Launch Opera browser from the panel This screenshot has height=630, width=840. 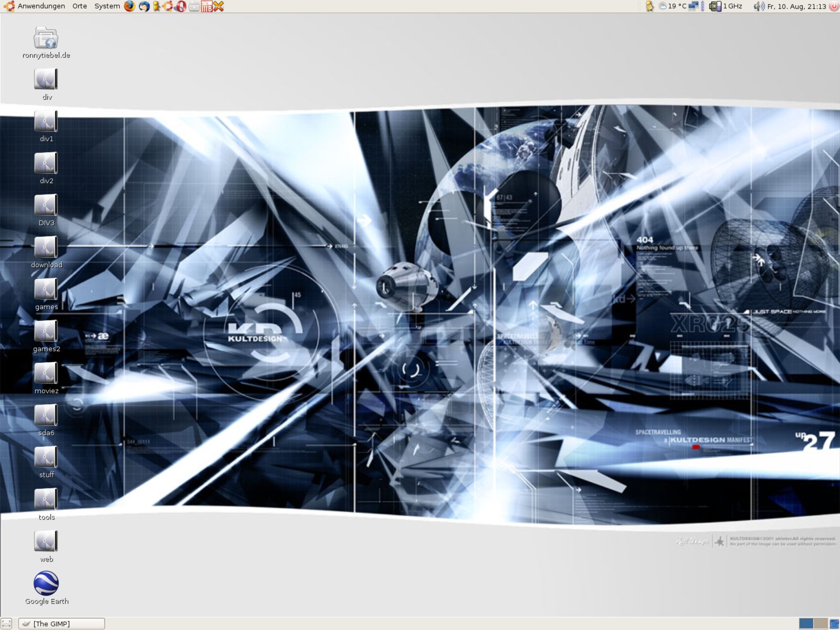(x=181, y=6)
